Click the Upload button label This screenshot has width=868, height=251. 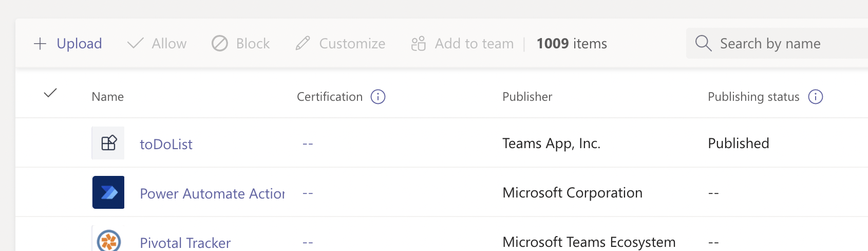(79, 44)
